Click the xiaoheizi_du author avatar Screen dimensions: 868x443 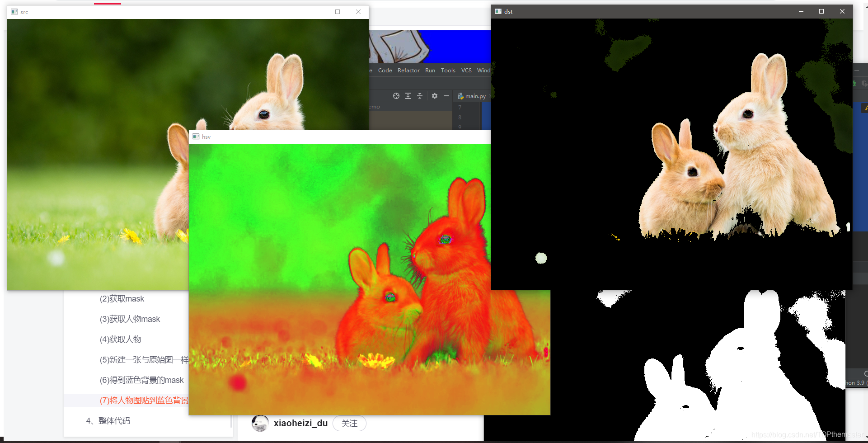point(260,424)
